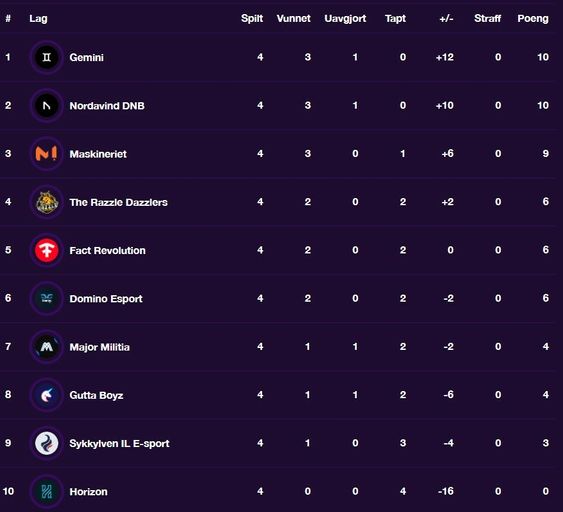Viewport: 563px width, 512px height.
Task: Visit The Razzle Dazzlers team link
Action: [118, 202]
